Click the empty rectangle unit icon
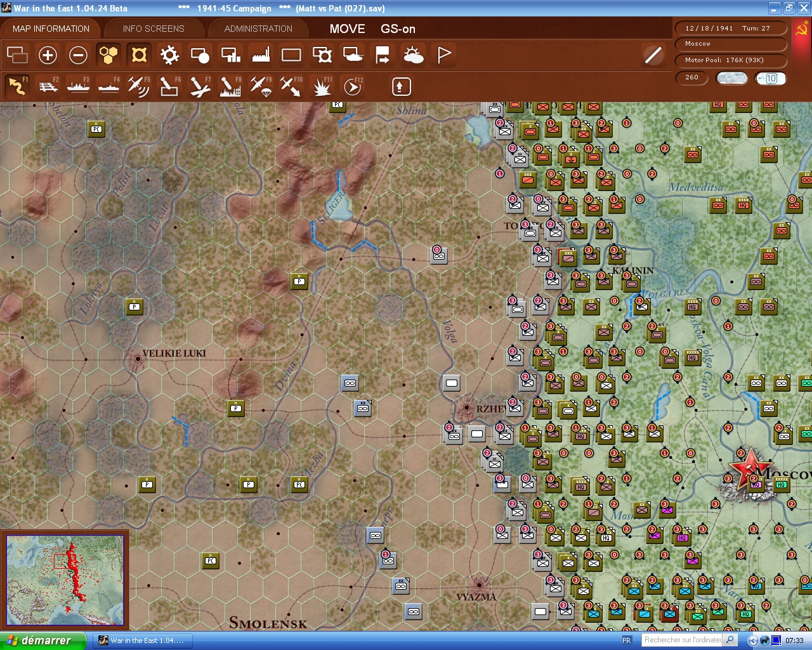 (291, 55)
